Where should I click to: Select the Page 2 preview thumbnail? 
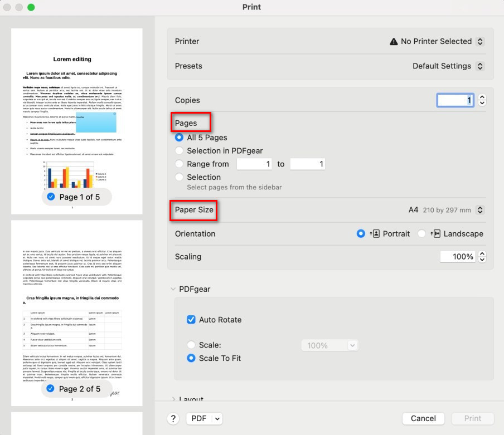point(77,313)
